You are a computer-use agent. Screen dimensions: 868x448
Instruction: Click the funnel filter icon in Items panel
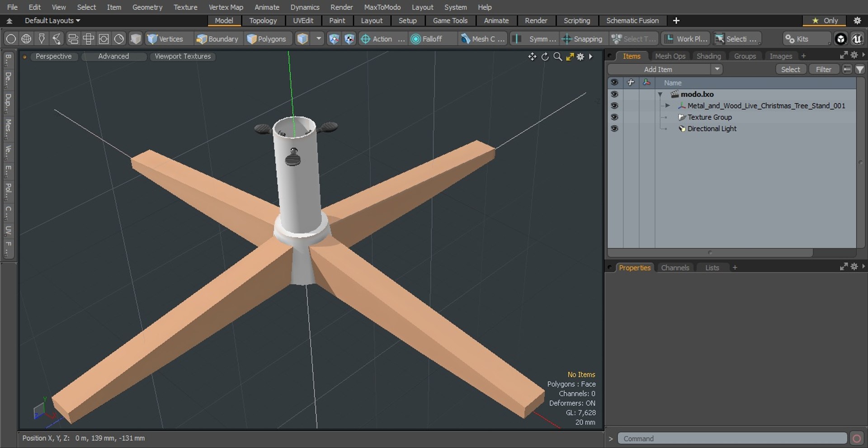point(860,69)
